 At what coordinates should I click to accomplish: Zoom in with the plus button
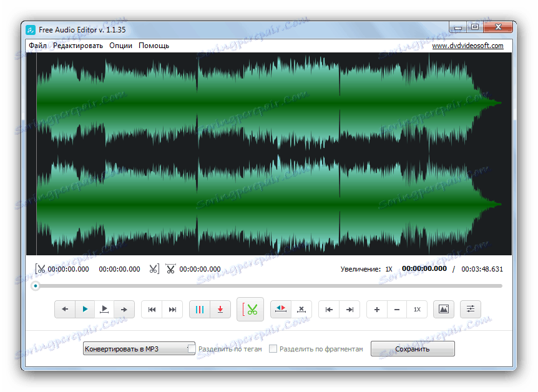[x=377, y=309]
